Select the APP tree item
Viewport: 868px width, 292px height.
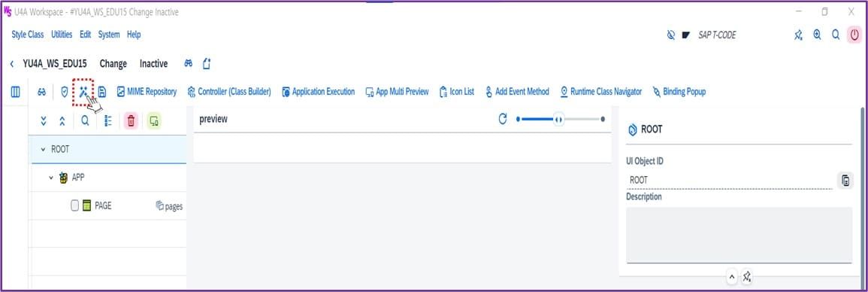pos(78,178)
